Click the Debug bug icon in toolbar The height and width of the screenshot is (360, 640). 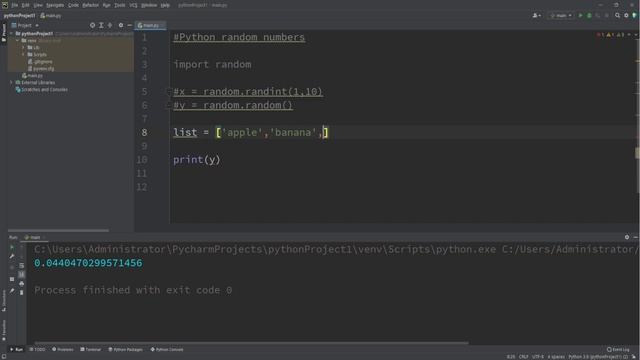(589, 16)
